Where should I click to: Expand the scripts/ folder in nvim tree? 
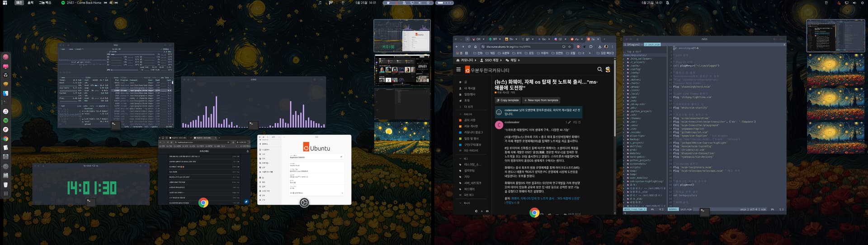634,168
